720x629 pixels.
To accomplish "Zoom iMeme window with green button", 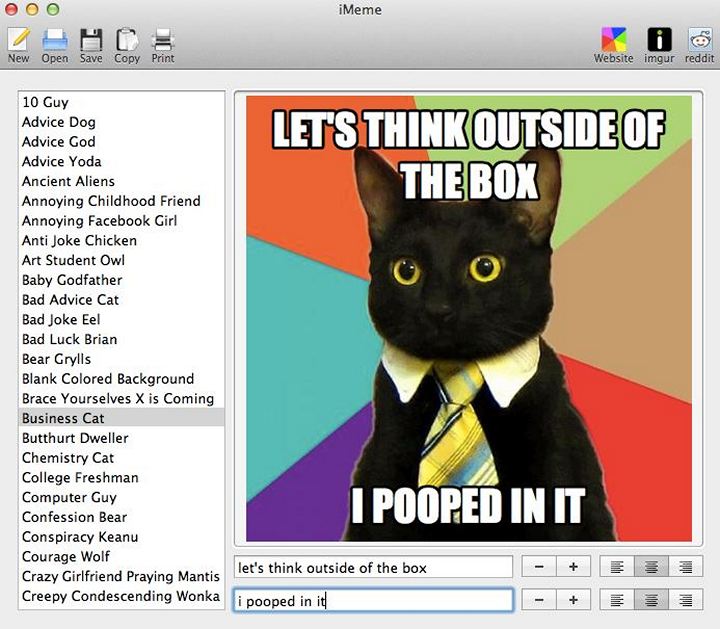I will click(53, 9).
